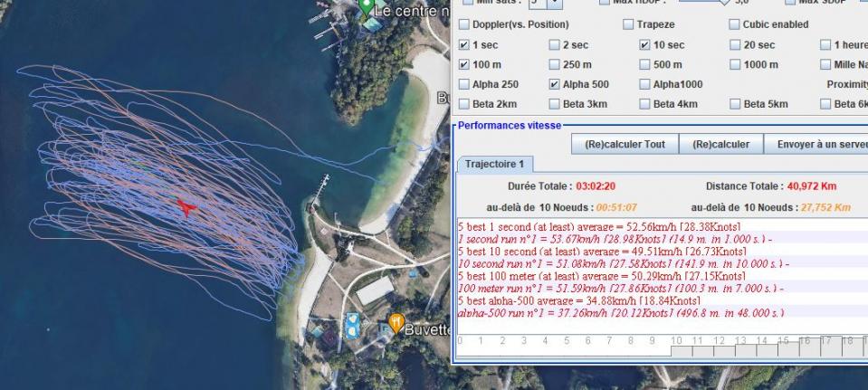Uncheck the 10 sec checkbox
The height and width of the screenshot is (390, 868).
(644, 45)
